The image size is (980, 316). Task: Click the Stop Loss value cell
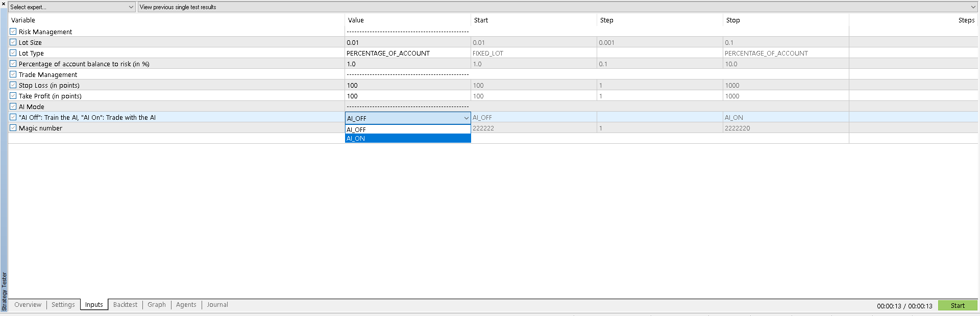pos(407,86)
